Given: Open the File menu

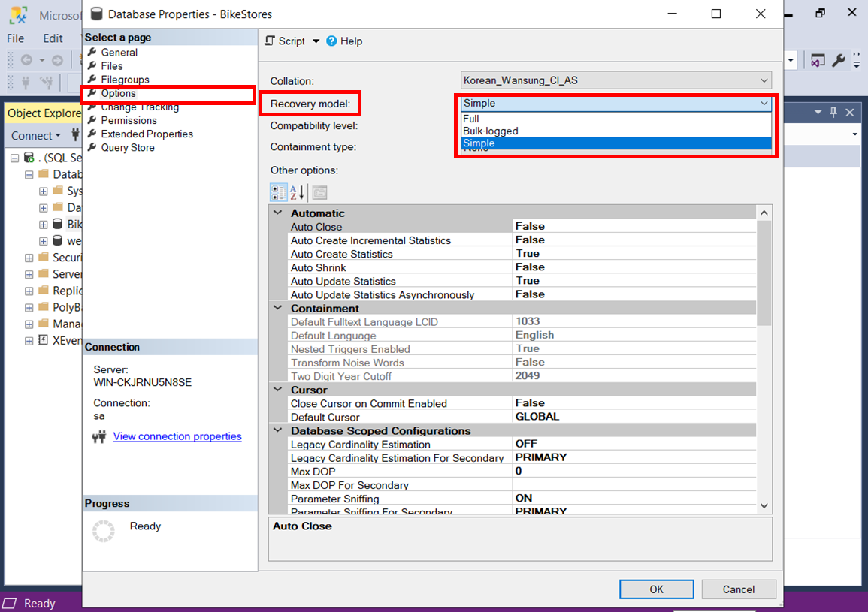Looking at the screenshot, I should pos(14,38).
